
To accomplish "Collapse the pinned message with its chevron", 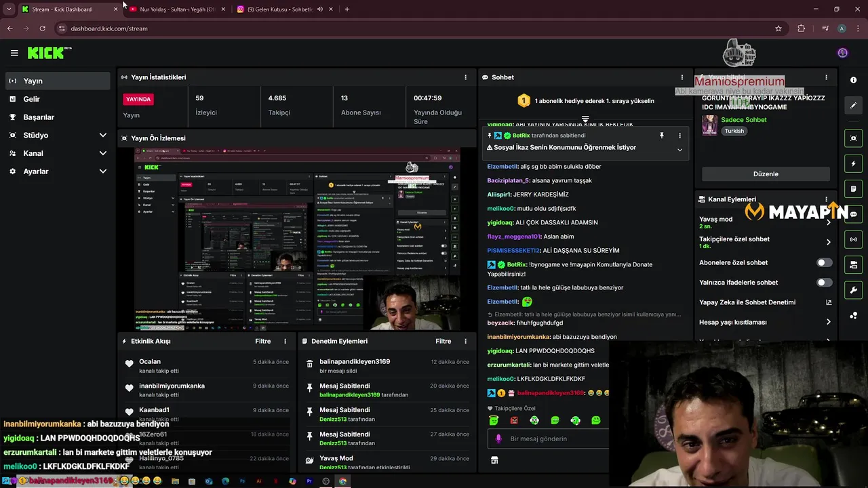I will 679,150.
